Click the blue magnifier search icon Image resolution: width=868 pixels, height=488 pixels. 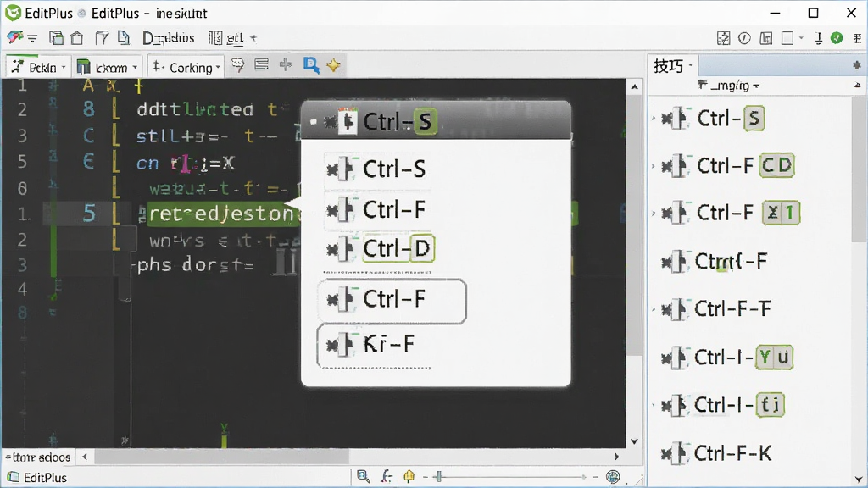(x=311, y=65)
